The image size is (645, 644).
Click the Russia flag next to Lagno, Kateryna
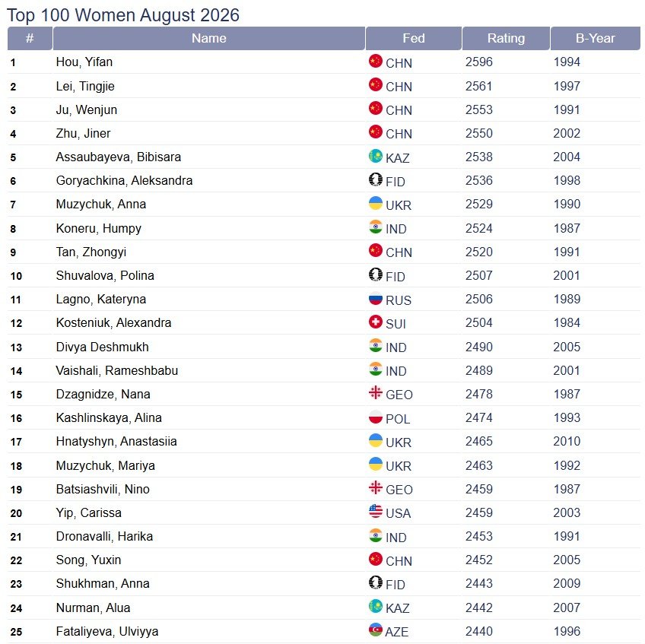coord(375,298)
